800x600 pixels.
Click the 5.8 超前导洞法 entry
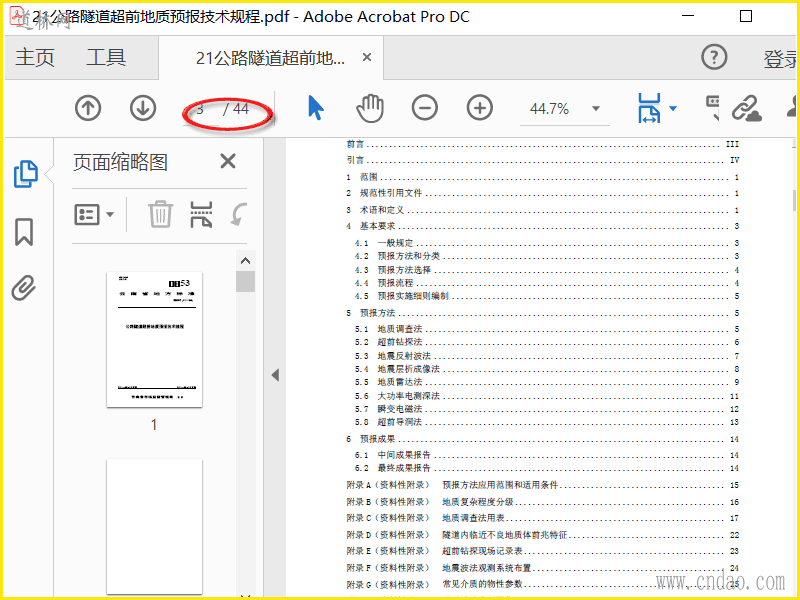547,422
